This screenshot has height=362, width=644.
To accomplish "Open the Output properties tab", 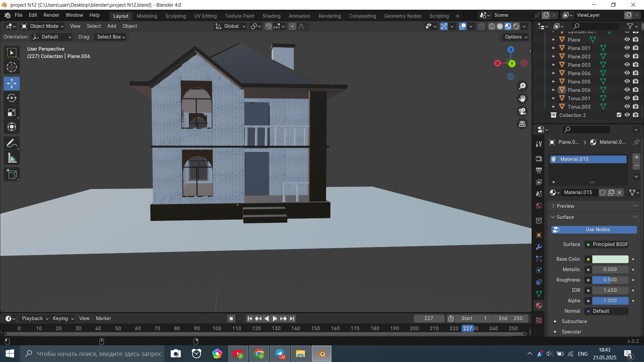I will tap(539, 170).
